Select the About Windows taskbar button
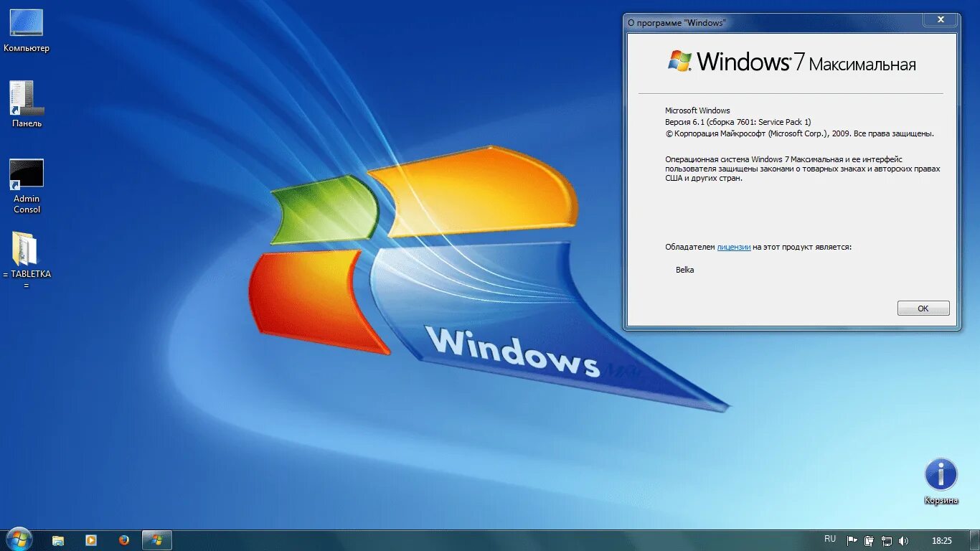Image resolution: width=980 pixels, height=551 pixels. 157,540
